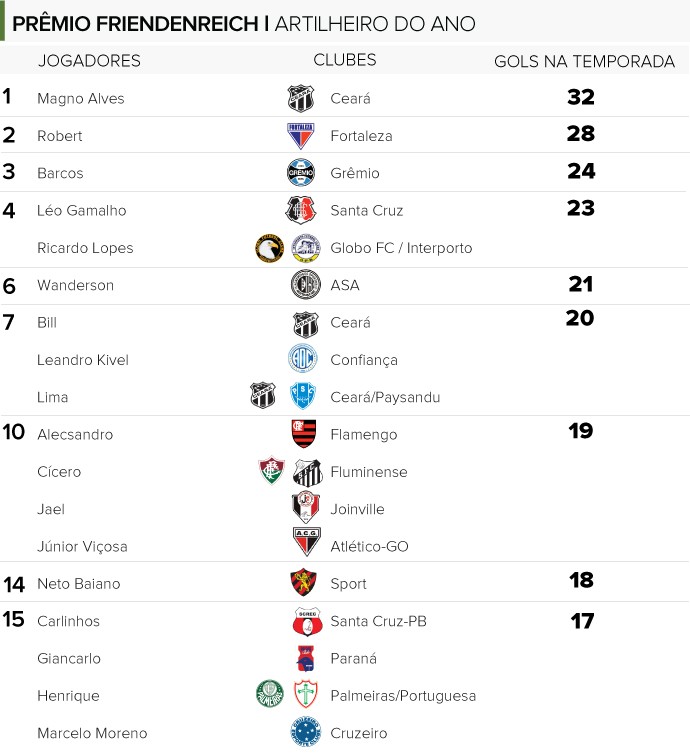Click the Fortaleza club crest
This screenshot has width=690, height=756.
pos(300,136)
